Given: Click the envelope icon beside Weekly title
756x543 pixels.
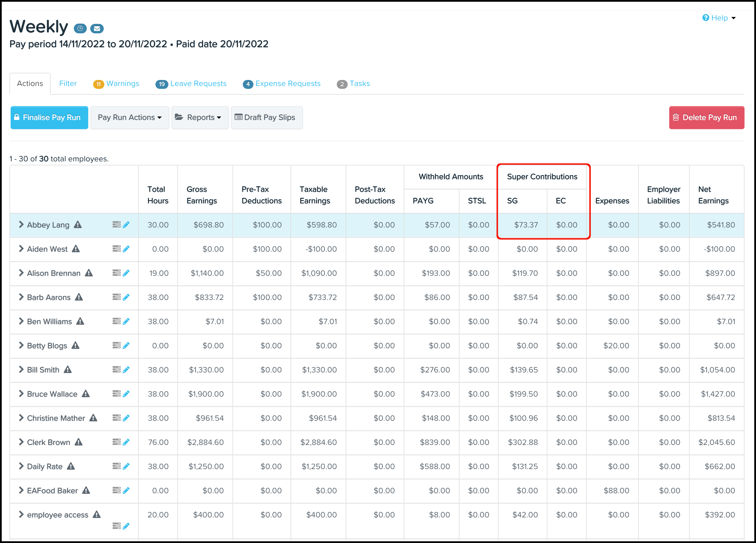Looking at the screenshot, I should (x=97, y=29).
